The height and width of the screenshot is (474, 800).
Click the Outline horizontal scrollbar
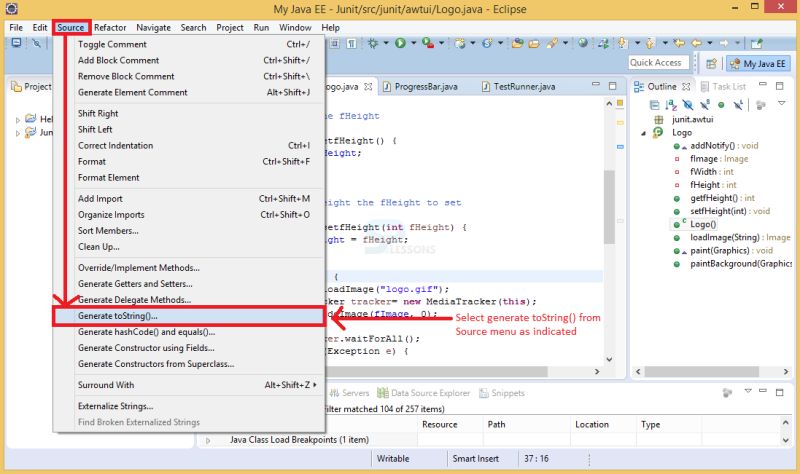click(x=702, y=371)
